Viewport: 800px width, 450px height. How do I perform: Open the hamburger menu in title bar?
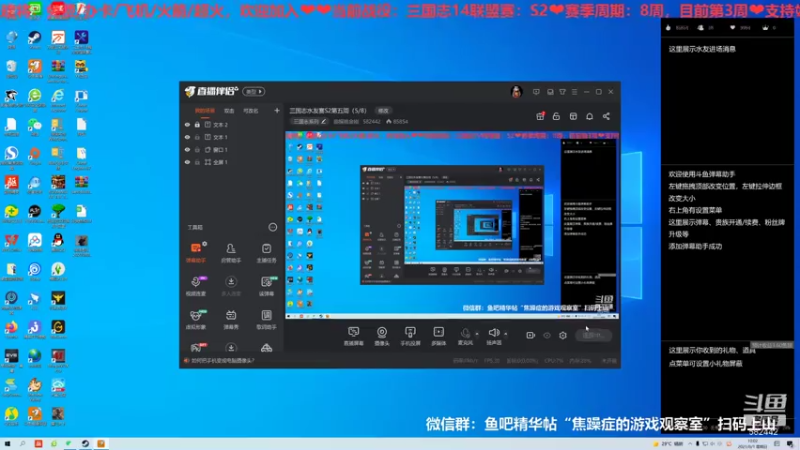point(574,92)
